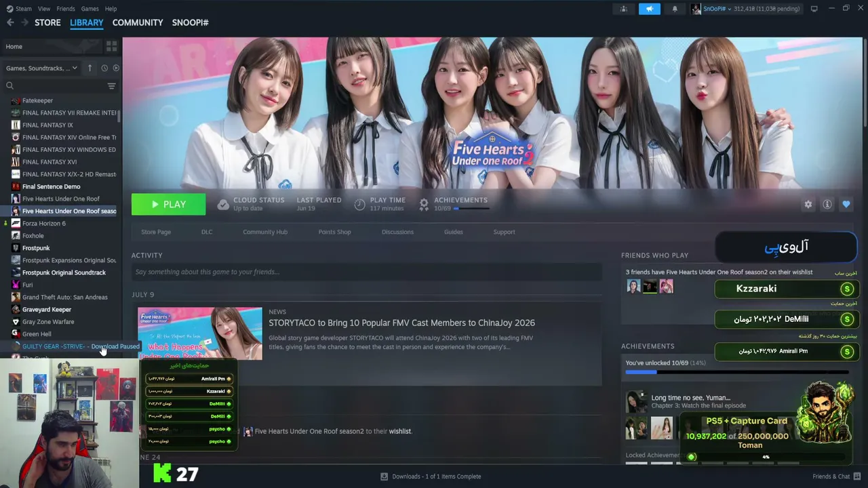Click the sort direction arrow button
The image size is (868, 488).
(90, 68)
